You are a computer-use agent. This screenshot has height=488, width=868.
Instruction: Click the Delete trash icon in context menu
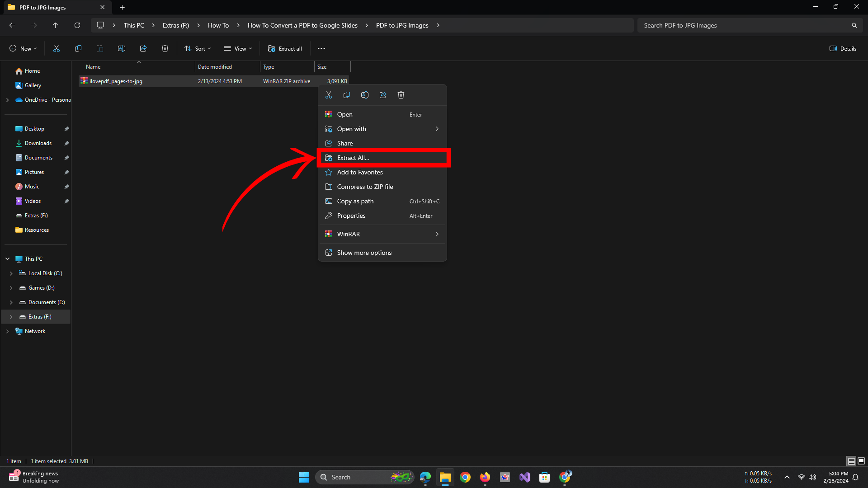coord(401,95)
